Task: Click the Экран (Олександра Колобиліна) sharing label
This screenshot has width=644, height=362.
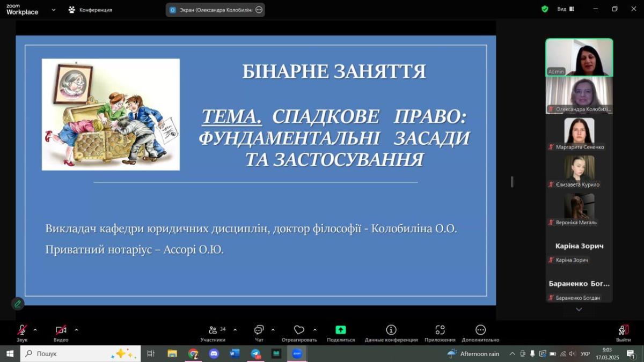Action: pos(216,10)
